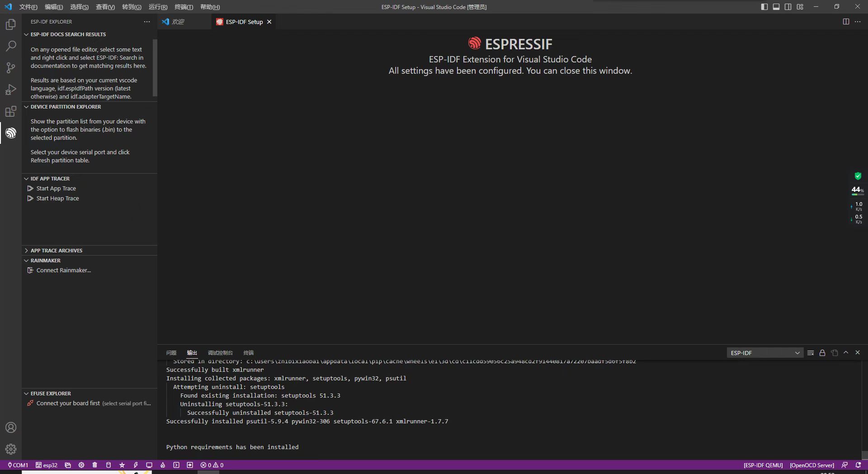Toggle Secondary Side Bar visibility
868x474 pixels.
[x=788, y=7]
